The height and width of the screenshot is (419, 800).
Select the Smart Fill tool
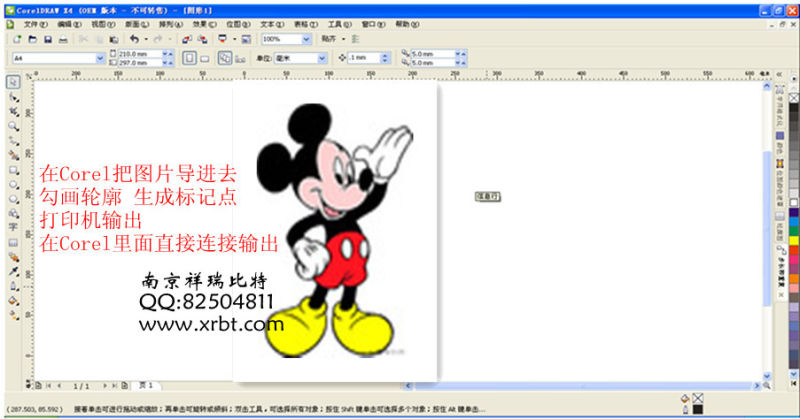pyautogui.click(x=14, y=155)
